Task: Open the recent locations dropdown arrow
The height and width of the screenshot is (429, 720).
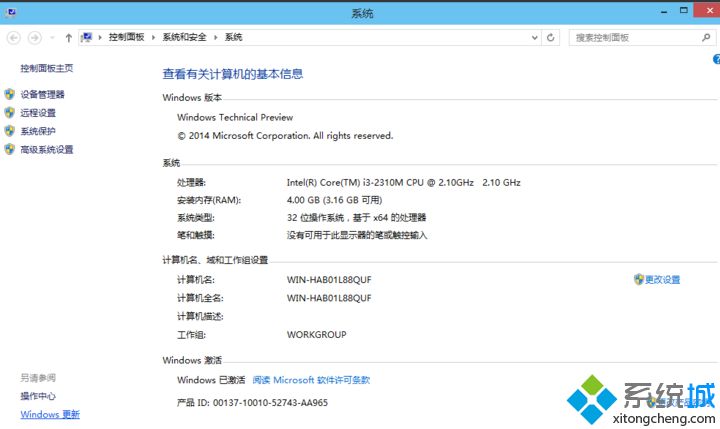Action: tap(52, 38)
